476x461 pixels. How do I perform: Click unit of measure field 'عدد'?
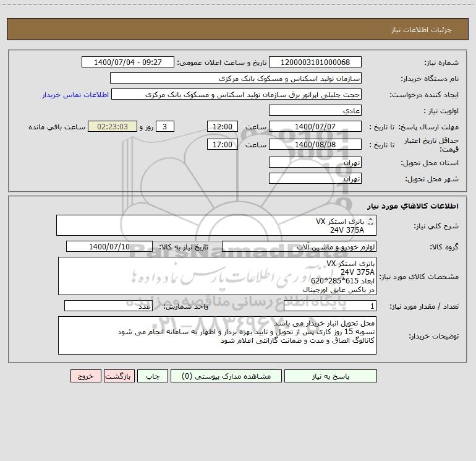[108, 306]
